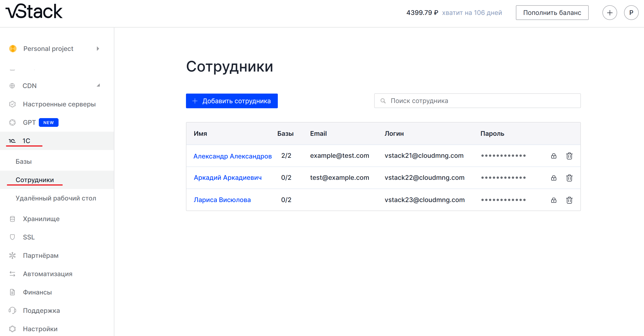Click the Personal project label
Viewport: 644px width, 336px height.
click(x=48, y=48)
